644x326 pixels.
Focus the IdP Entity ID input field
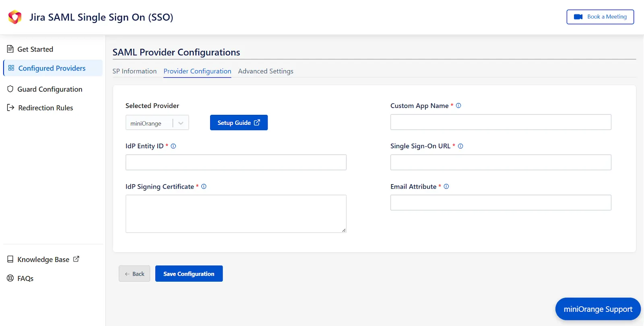(x=236, y=162)
